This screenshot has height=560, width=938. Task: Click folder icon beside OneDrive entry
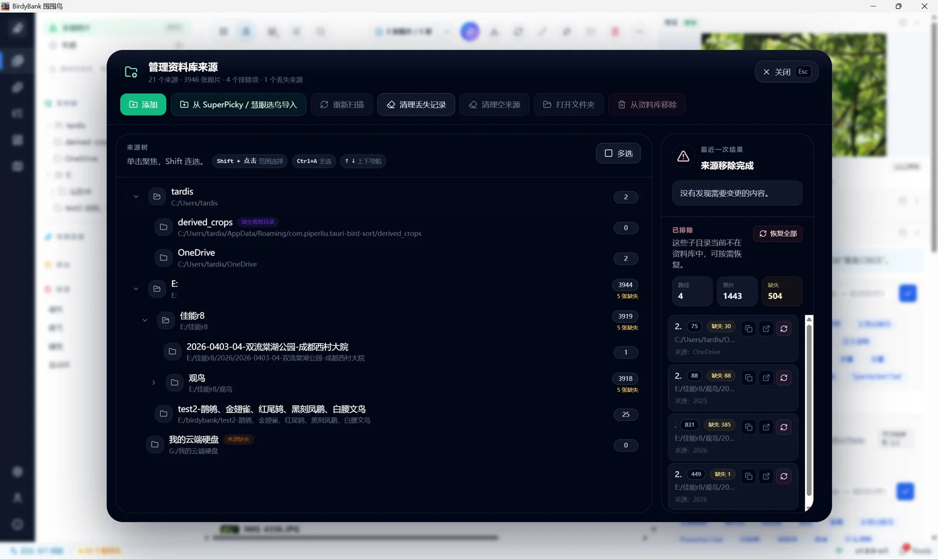pos(164,258)
